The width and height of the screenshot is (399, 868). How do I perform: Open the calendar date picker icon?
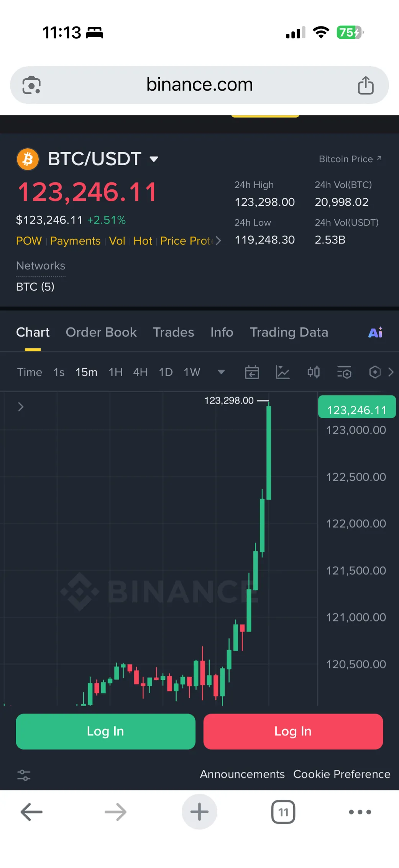point(252,372)
